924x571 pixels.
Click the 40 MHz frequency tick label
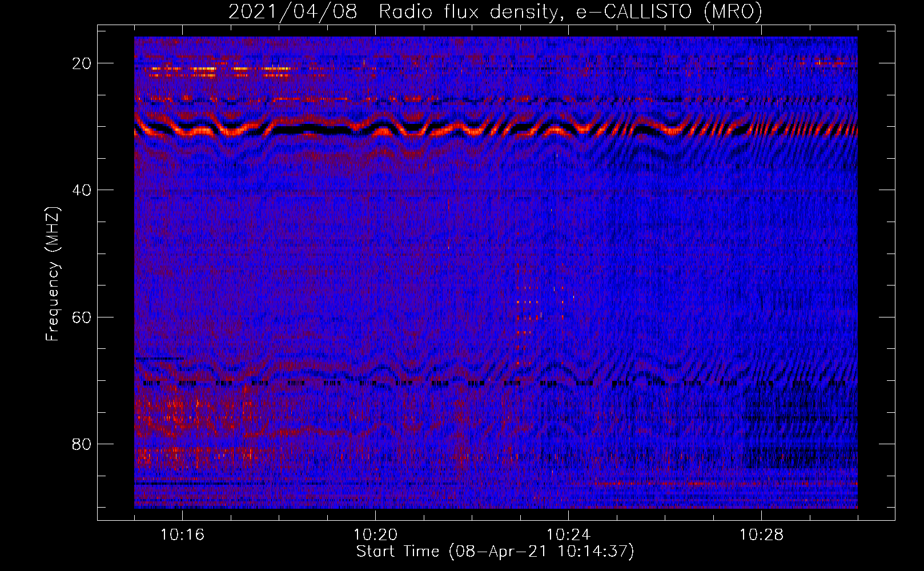(82, 190)
